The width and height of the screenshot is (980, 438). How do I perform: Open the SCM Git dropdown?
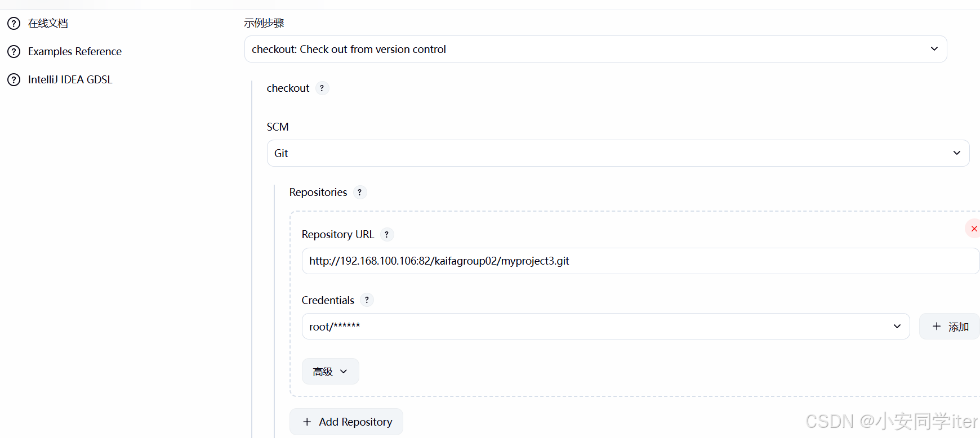[618, 153]
